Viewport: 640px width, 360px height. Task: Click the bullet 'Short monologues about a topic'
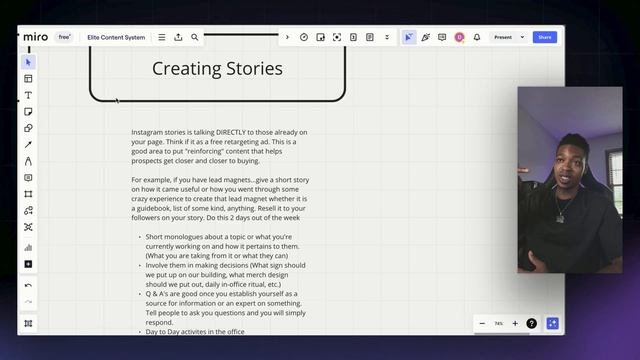[222, 246]
